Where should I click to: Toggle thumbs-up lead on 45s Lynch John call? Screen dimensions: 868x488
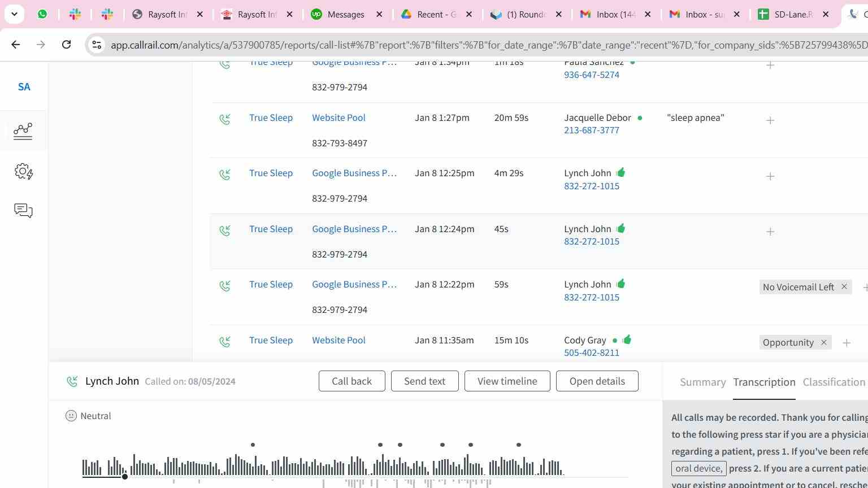pyautogui.click(x=620, y=228)
